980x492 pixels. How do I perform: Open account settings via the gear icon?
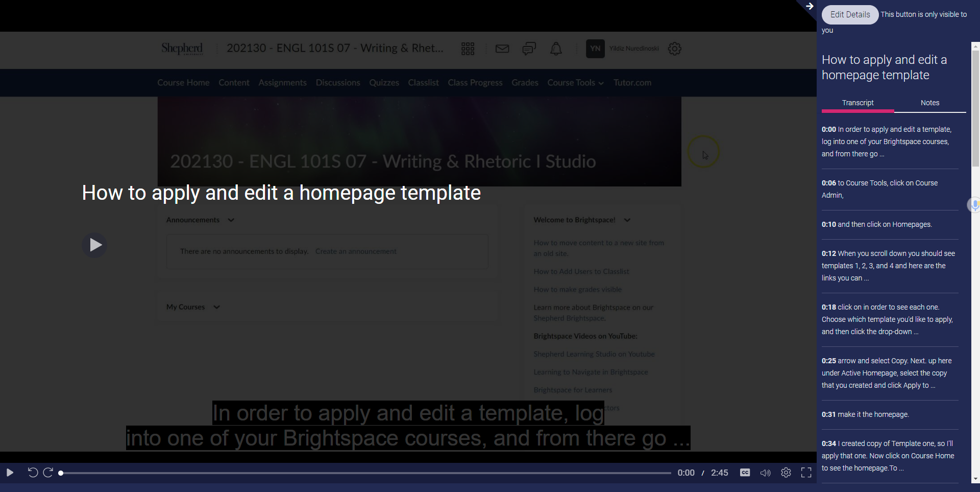point(674,49)
